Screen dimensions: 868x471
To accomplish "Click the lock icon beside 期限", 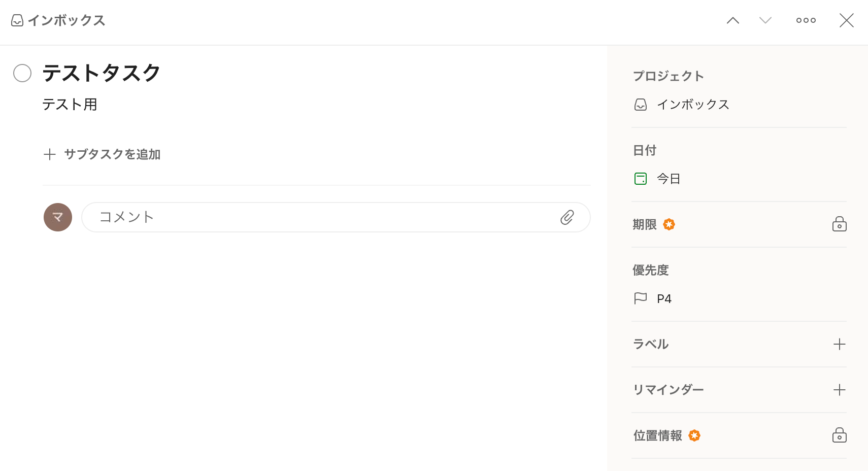I will click(839, 224).
